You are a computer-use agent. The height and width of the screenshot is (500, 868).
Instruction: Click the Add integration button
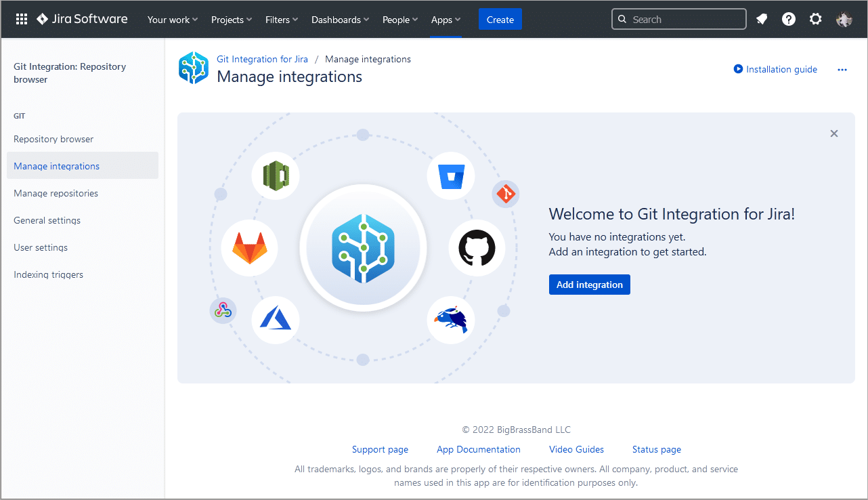point(589,285)
